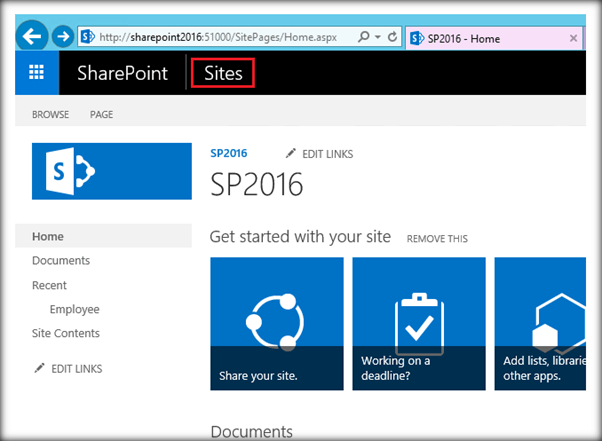The height and width of the screenshot is (441, 602).
Task: Click the pencil icon in left sidebar
Action: click(x=39, y=368)
